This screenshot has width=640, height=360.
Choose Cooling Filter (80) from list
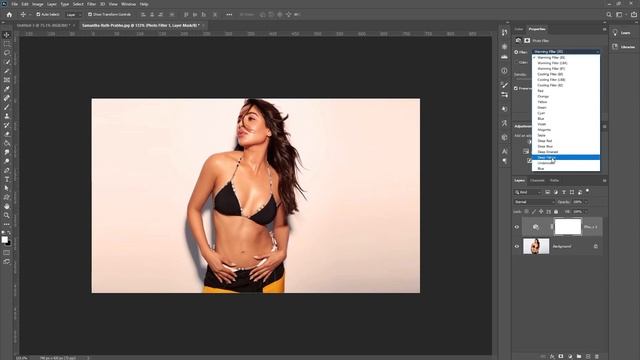pos(566,74)
